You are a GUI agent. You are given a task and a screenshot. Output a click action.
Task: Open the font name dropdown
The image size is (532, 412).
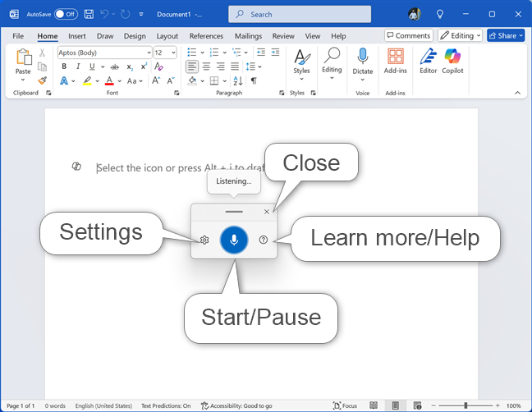(149, 53)
